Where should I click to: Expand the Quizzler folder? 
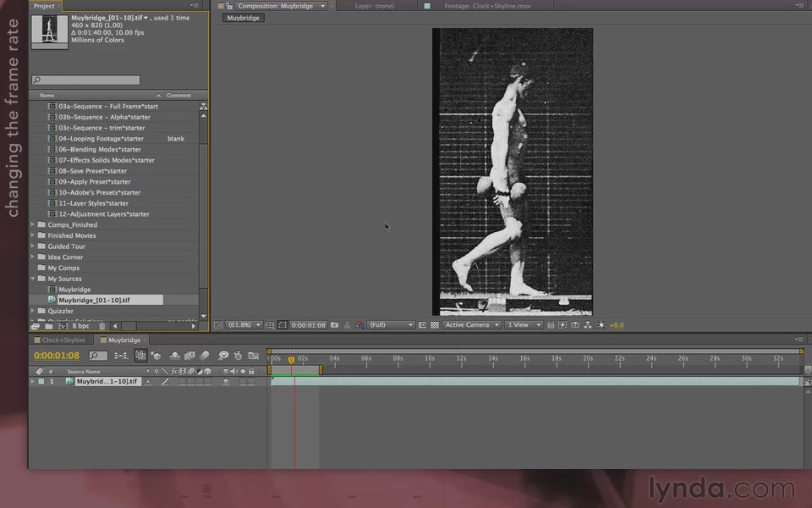pos(33,311)
